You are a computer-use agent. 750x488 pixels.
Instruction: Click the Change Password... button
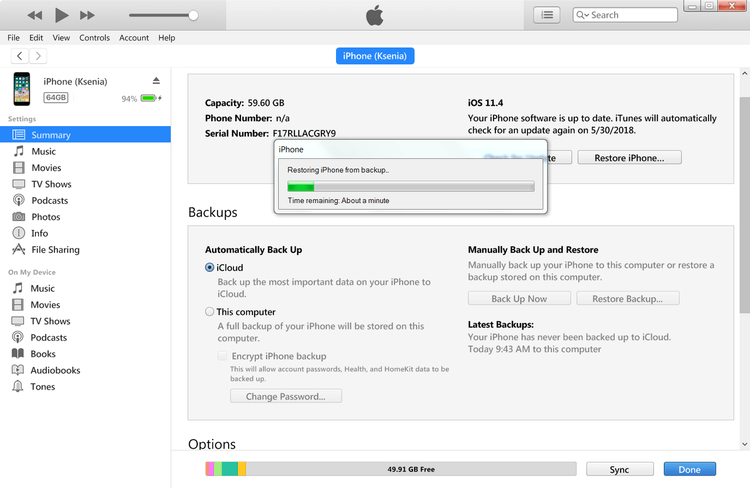coord(286,396)
